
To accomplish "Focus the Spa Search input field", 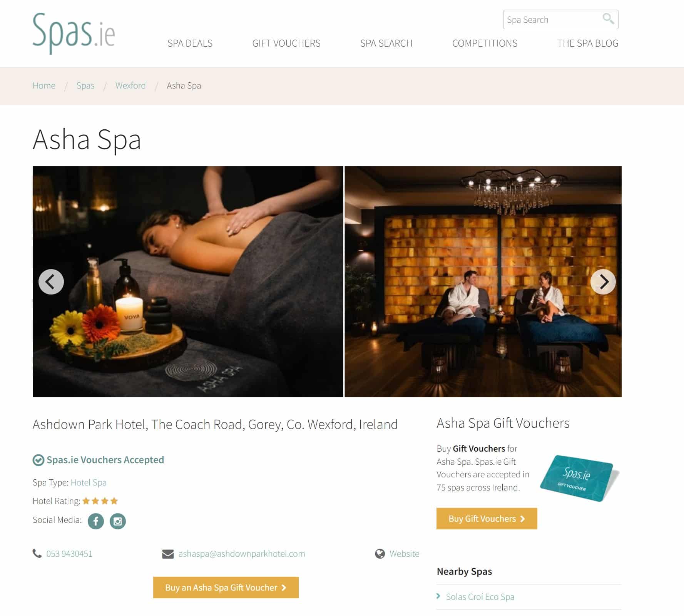I will 553,20.
